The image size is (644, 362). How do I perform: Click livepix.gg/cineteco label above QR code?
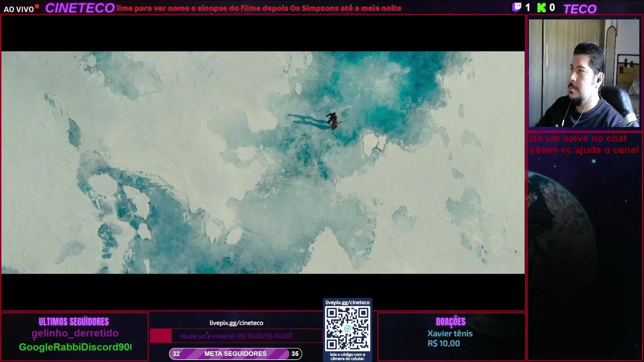pyautogui.click(x=348, y=302)
